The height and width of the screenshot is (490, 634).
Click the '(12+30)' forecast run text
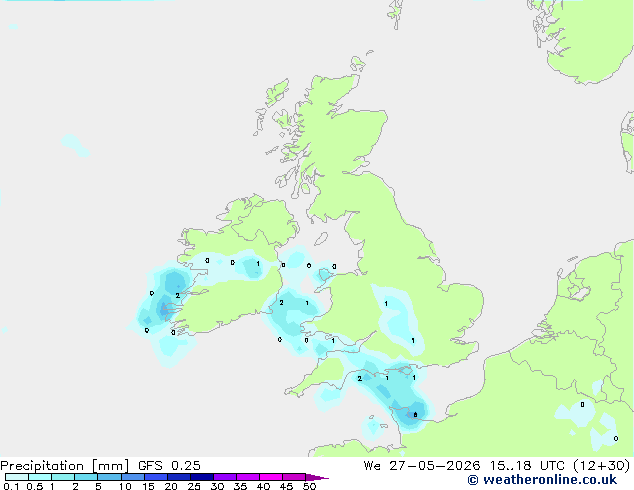602,466
